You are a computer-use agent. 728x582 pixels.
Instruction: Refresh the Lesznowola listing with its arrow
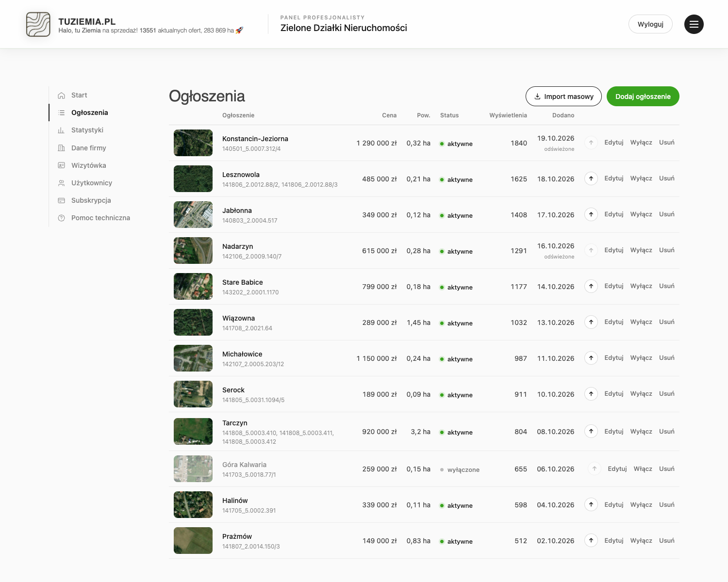591,178
